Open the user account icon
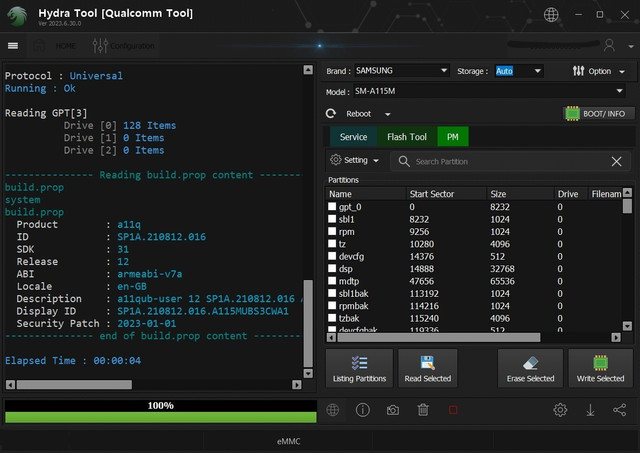640x453 pixels. pos(609,45)
